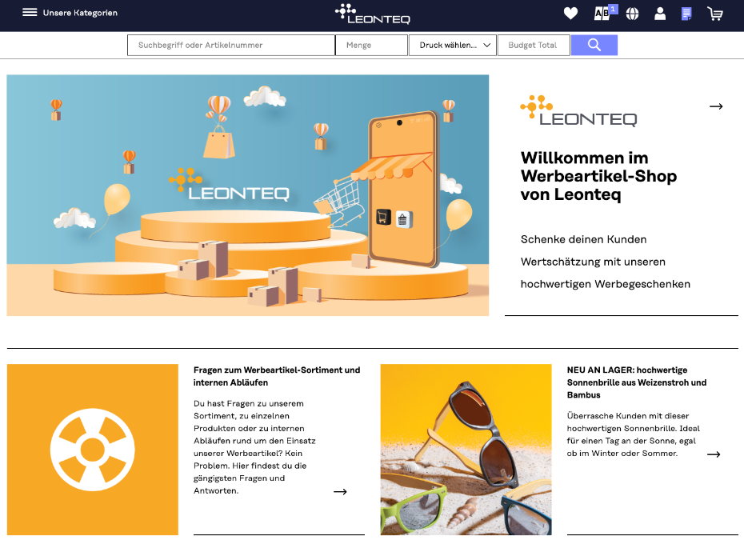
Task: Click the globe language icon
Action: click(x=632, y=14)
